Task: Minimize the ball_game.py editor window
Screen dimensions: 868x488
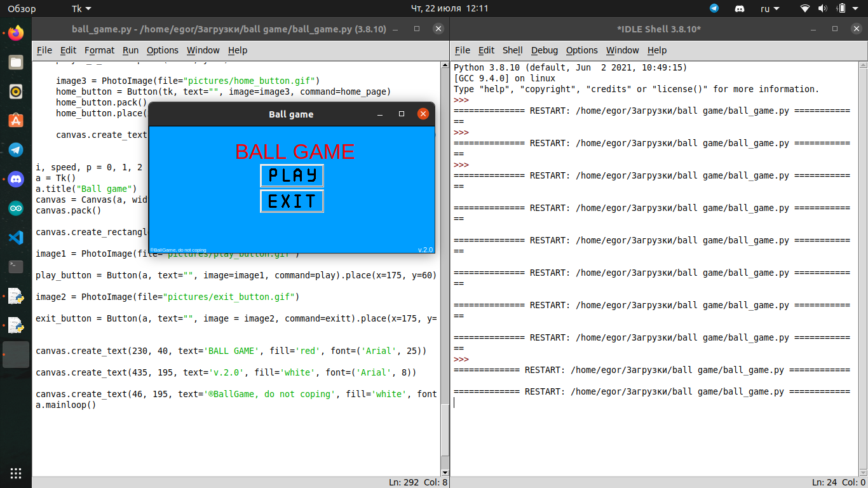Action: (x=395, y=29)
